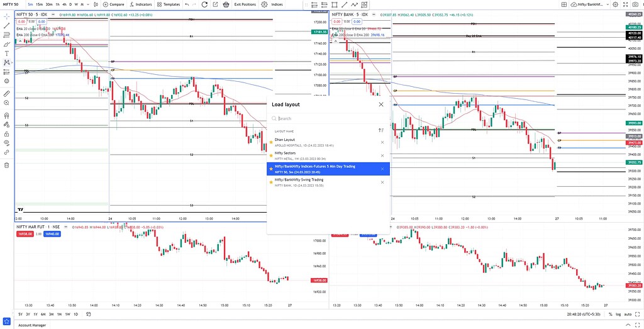
Task: Activate the Zoom In tool
Action: pyautogui.click(x=6, y=103)
